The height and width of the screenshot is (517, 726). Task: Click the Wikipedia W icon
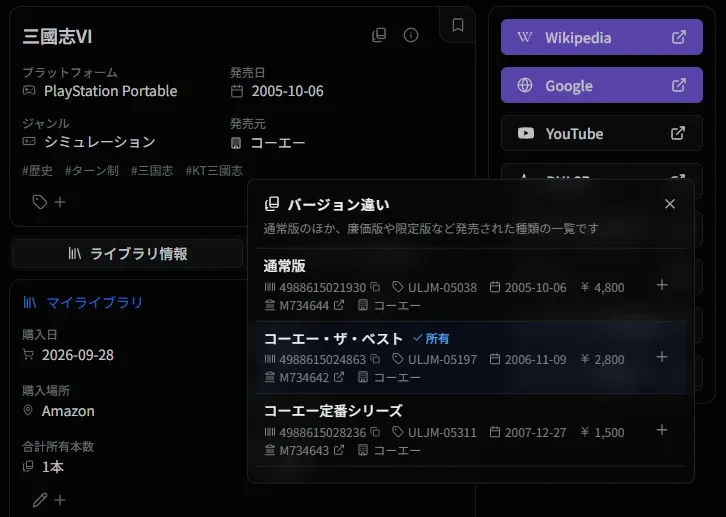[x=525, y=37]
